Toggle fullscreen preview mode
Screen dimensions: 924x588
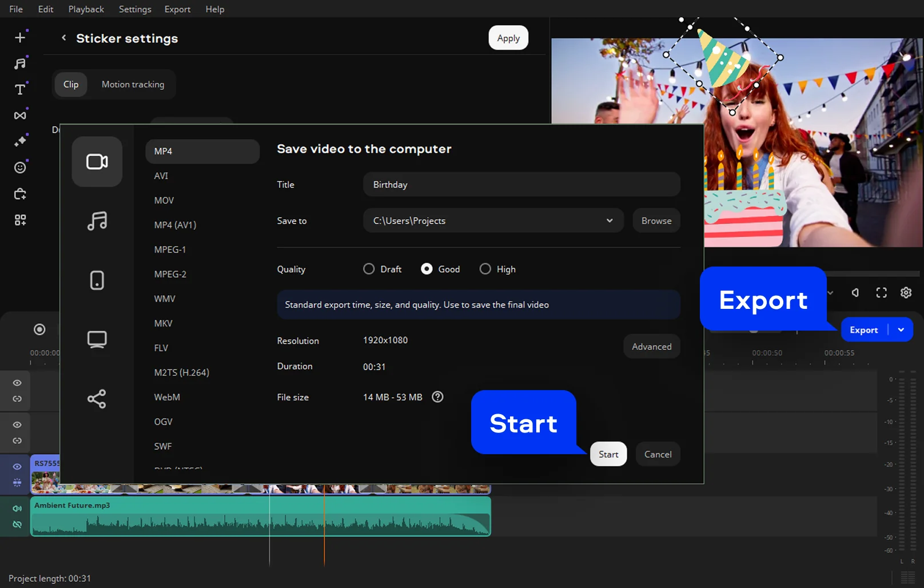tap(881, 293)
